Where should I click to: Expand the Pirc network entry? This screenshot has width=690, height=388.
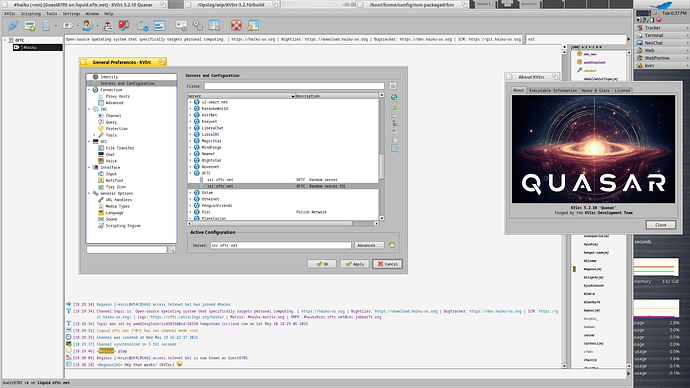point(190,212)
